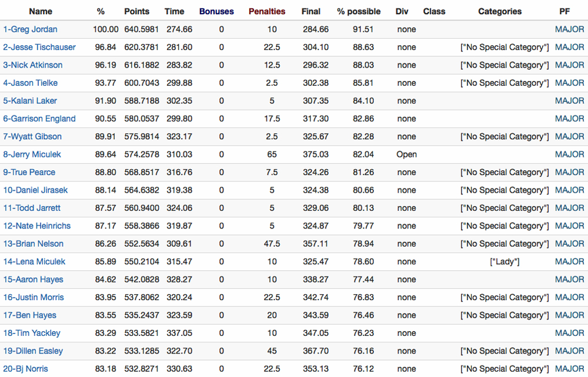Sort table by Name column header

tap(41, 12)
